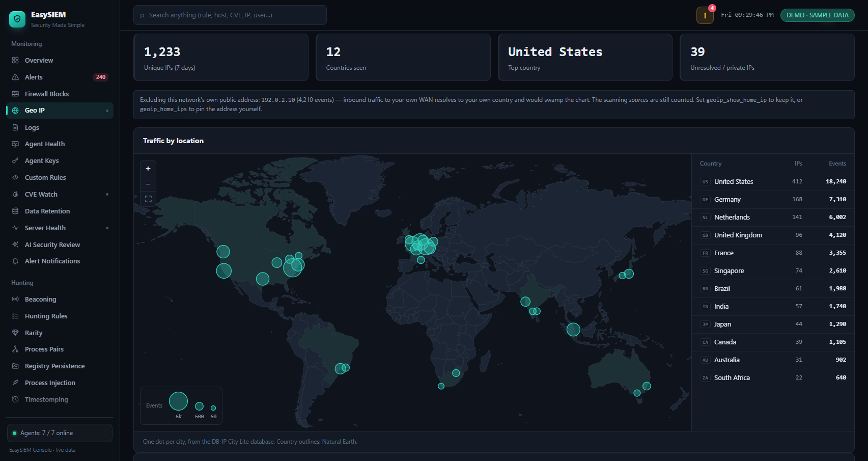Click the Timestomping clock icon
Screen dimensions: 868x461
click(15, 399)
